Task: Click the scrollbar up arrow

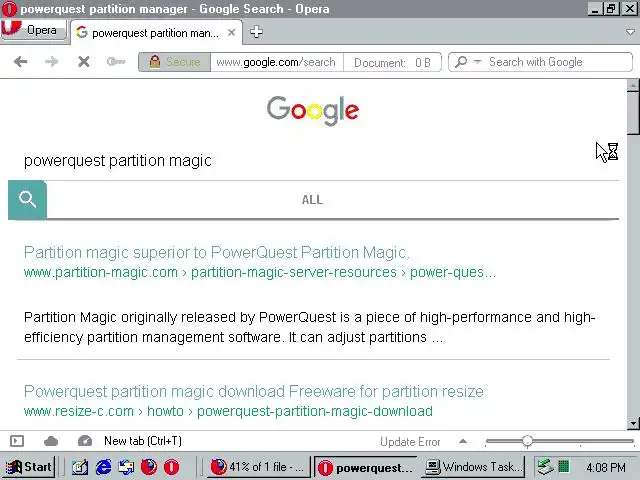Action: click(x=633, y=86)
